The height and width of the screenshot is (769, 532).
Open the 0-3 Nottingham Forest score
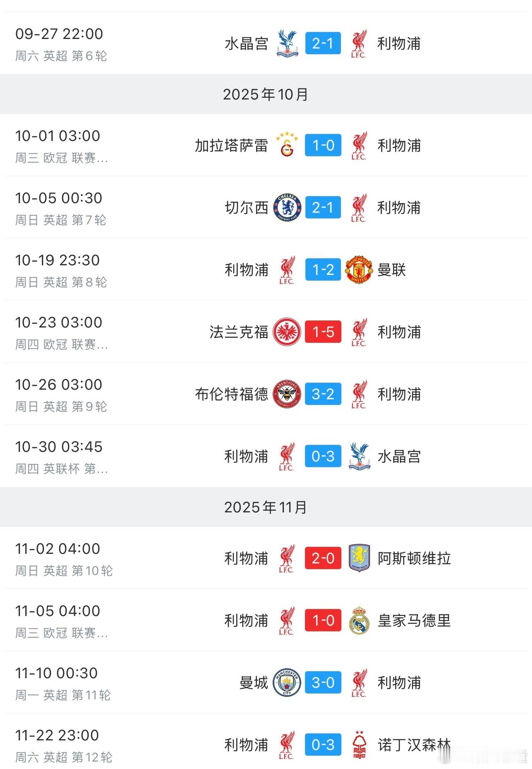click(323, 745)
